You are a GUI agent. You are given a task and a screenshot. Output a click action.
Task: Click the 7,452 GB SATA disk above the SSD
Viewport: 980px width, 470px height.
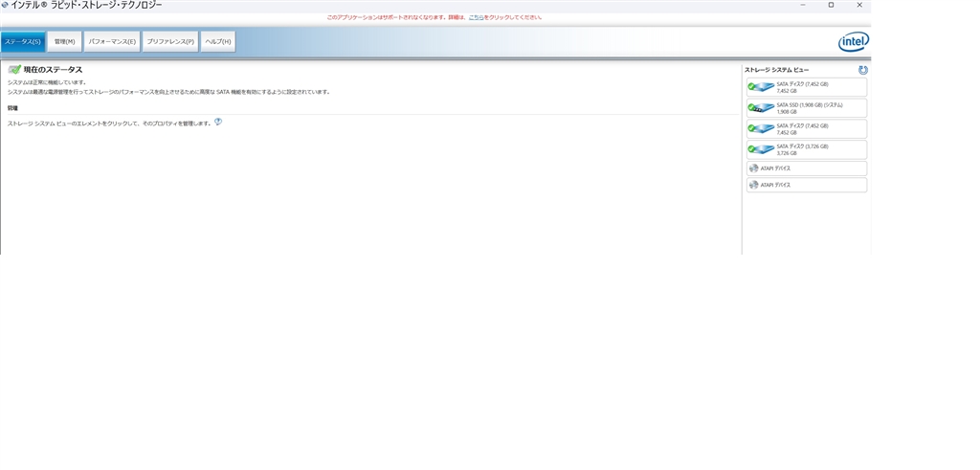pos(807,87)
